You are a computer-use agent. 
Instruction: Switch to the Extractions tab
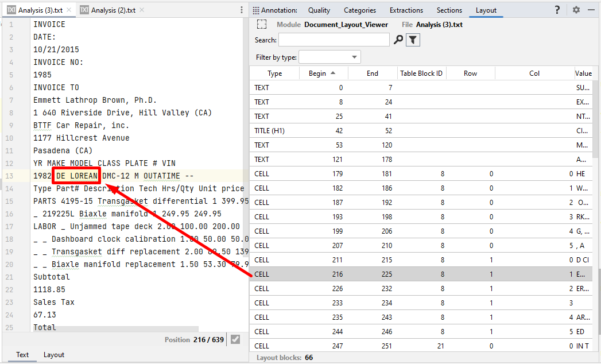[x=406, y=10]
